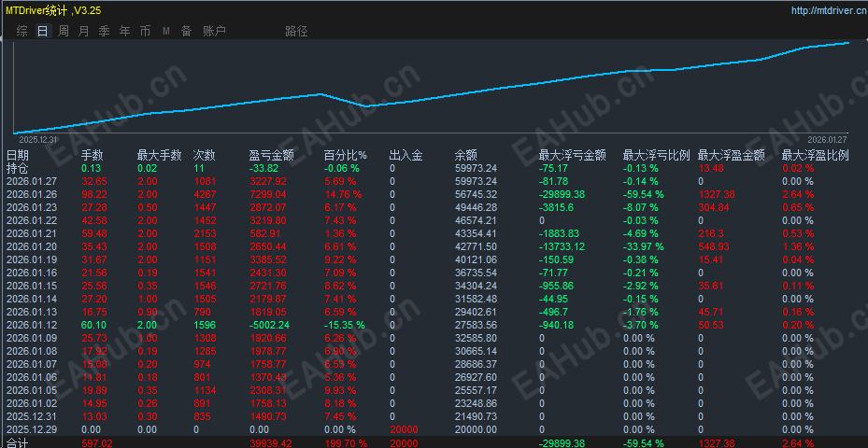This screenshot has width=868, height=448.
Task: Click the 最大浮盈金额 column header
Action: click(x=732, y=156)
